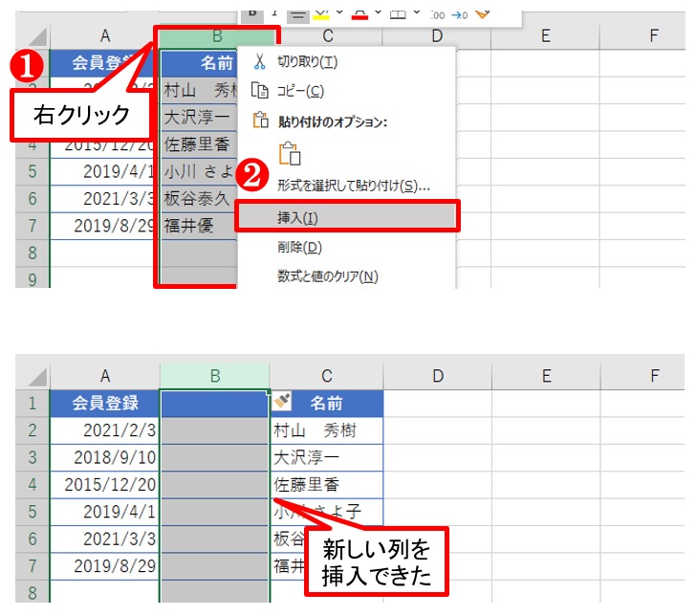Open font color dropdown arrow

379,13
